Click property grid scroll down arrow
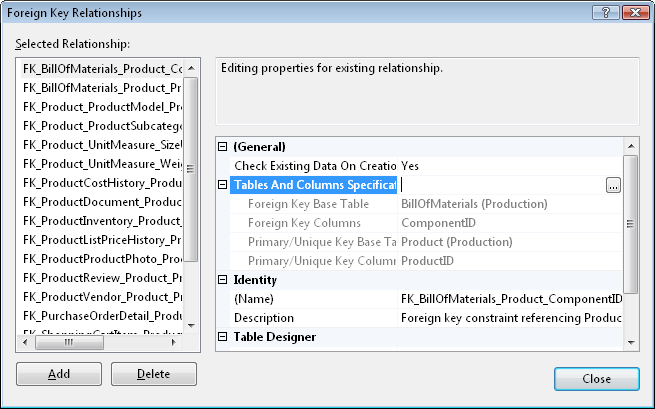The width and height of the screenshot is (655, 409). [x=631, y=343]
